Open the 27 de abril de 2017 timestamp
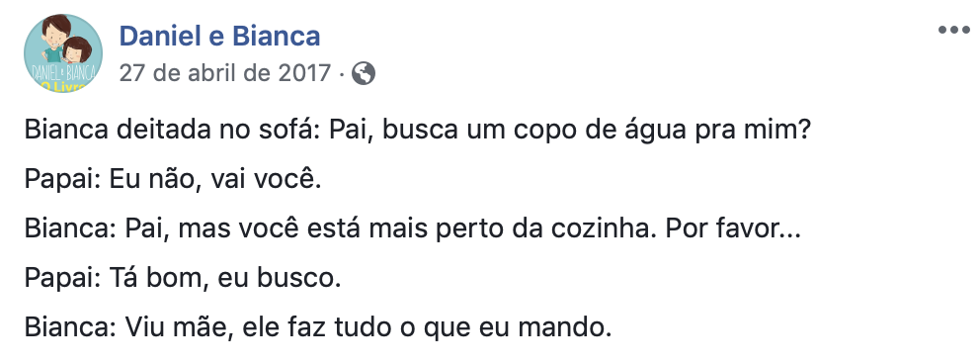The image size is (980, 364). 225,74
